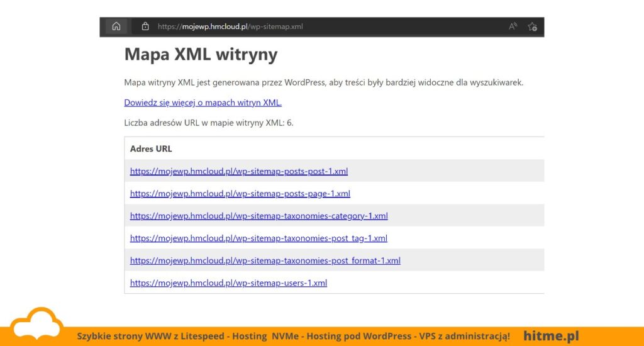The width and height of the screenshot is (644, 346).
Task: Click the hitme.pl logo text
Action: coord(551,336)
